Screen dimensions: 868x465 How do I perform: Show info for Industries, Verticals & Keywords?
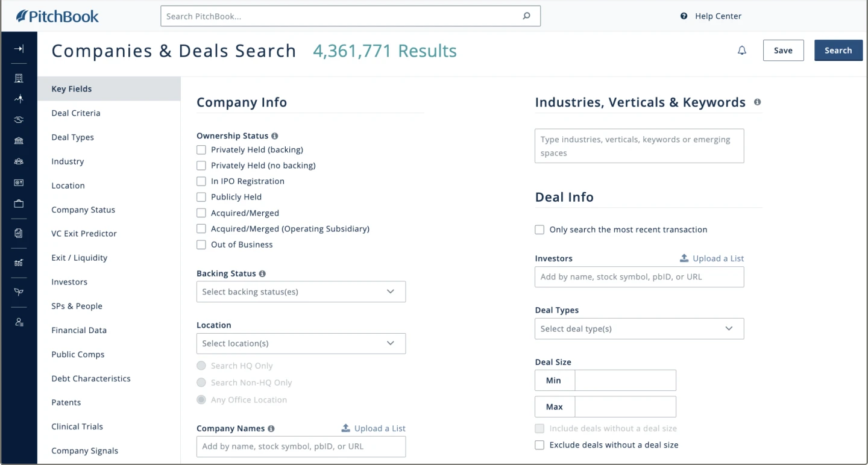point(757,102)
